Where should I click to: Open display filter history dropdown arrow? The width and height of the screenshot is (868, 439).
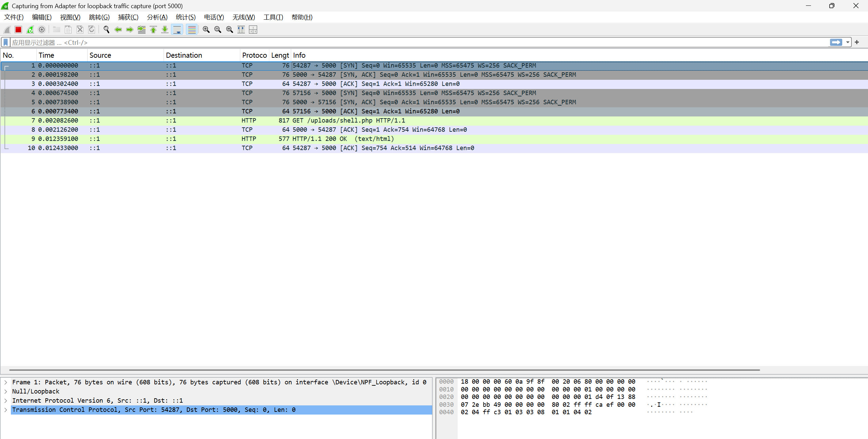click(848, 42)
